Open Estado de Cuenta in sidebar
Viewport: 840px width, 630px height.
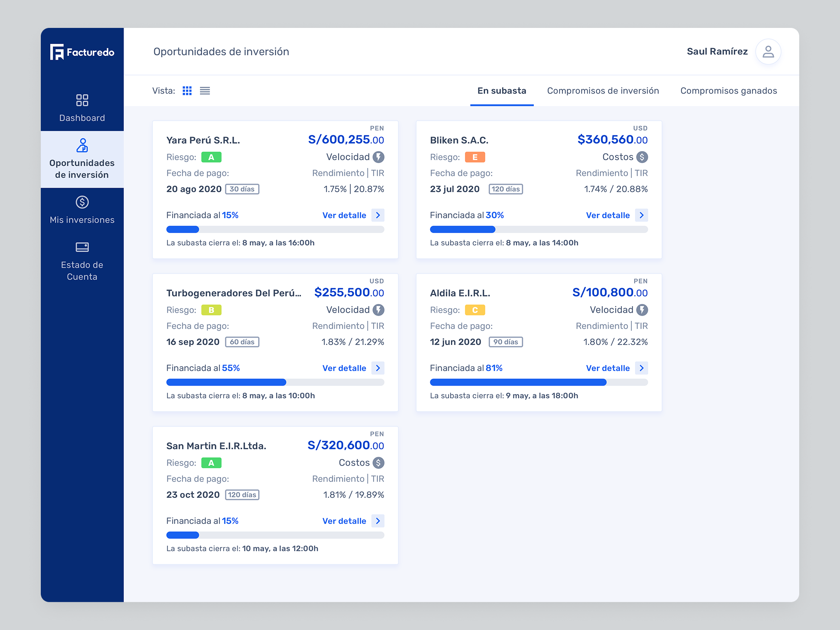click(x=82, y=262)
